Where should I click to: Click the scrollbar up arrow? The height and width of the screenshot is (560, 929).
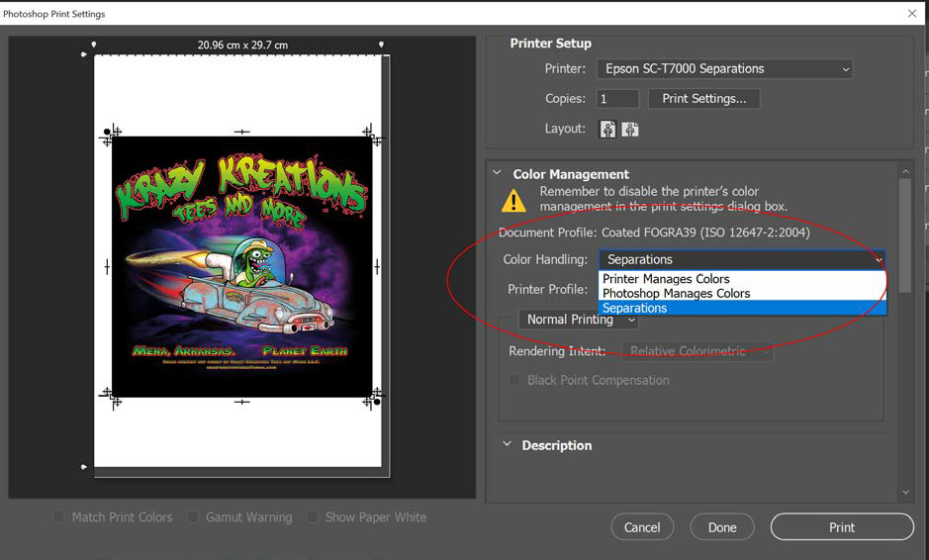pos(905,171)
